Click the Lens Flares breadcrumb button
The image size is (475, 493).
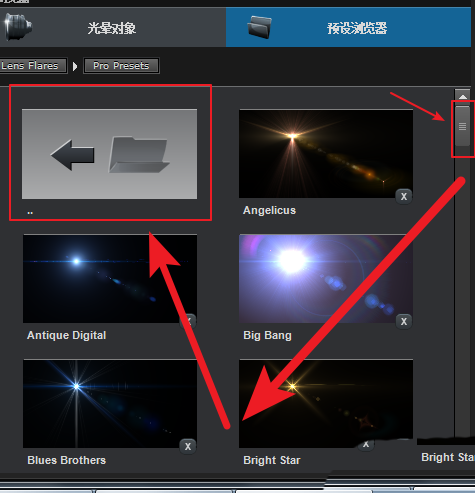[33, 65]
